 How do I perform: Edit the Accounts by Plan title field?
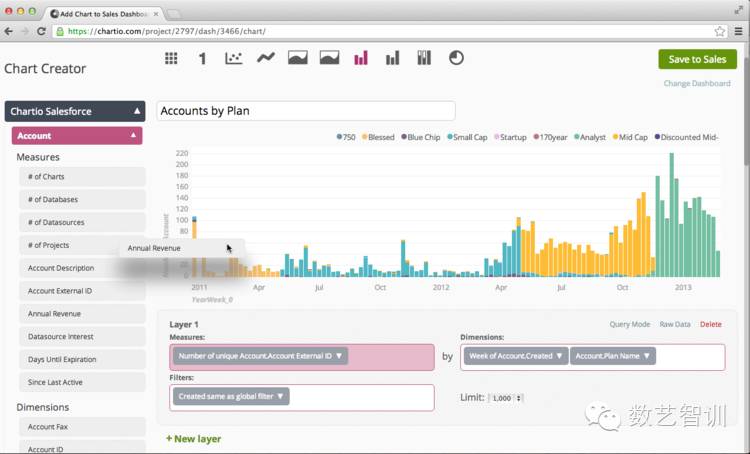coord(306,111)
